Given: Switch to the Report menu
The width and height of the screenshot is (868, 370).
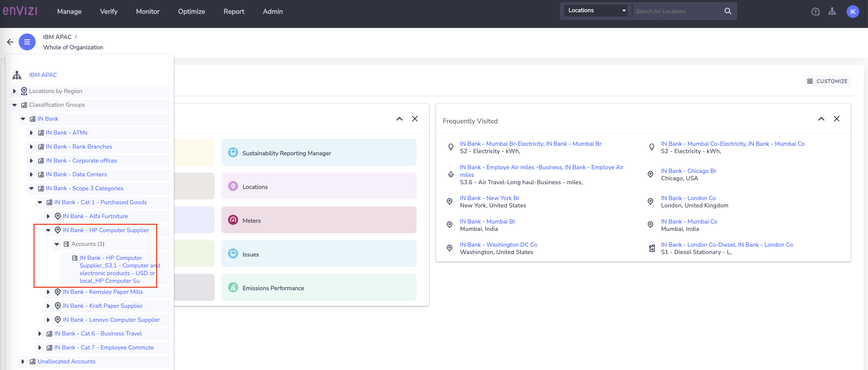Looking at the screenshot, I should 234,11.
